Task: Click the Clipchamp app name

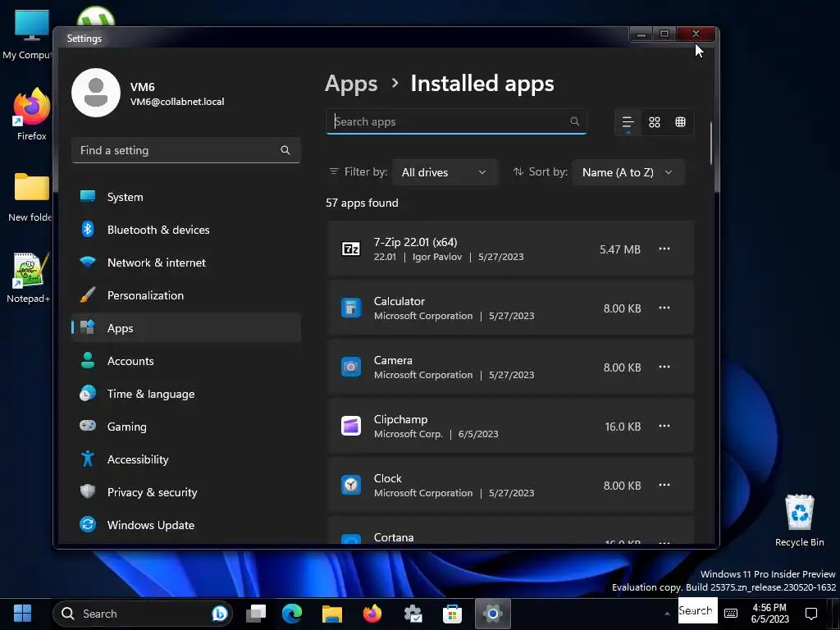Action: (400, 419)
